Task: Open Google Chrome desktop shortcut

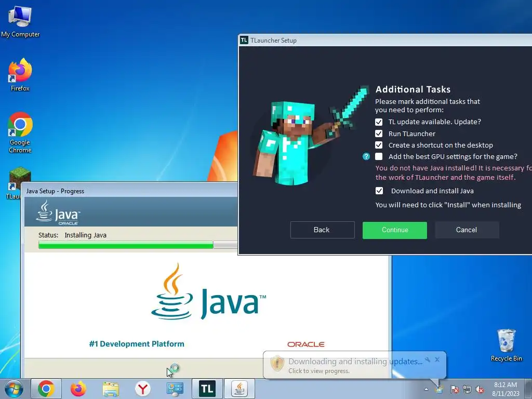Action: [20, 132]
